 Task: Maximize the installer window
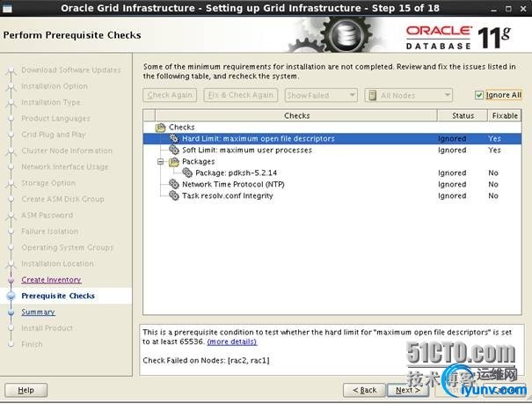tap(508, 9)
